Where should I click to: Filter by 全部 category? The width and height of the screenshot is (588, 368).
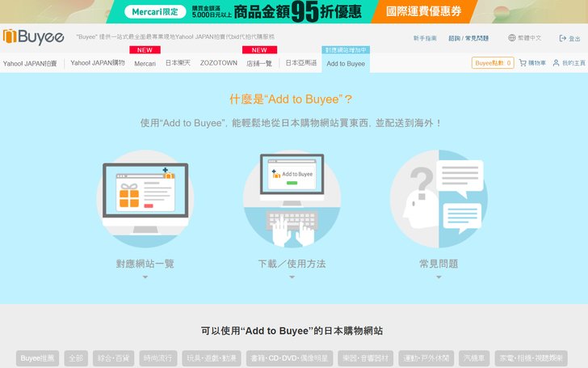point(76,358)
